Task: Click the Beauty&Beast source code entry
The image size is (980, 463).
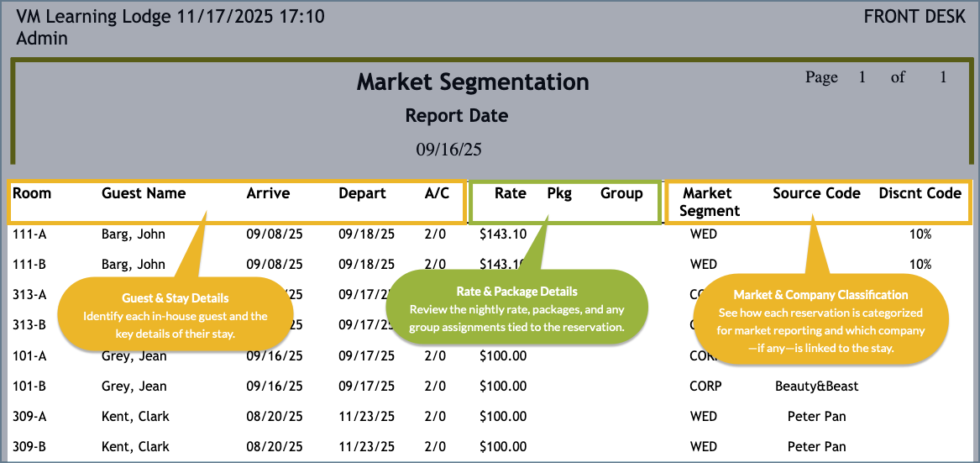Action: coord(816,387)
